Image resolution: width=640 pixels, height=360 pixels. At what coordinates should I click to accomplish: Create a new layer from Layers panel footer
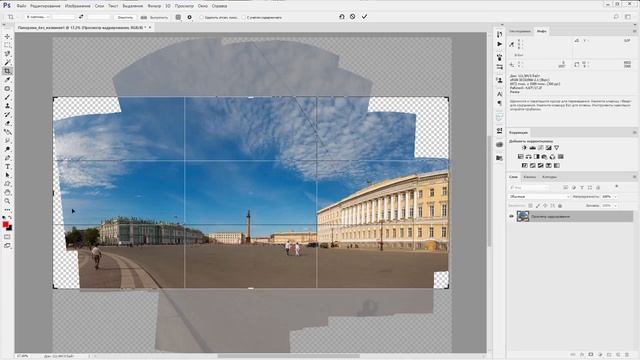(x=618, y=355)
